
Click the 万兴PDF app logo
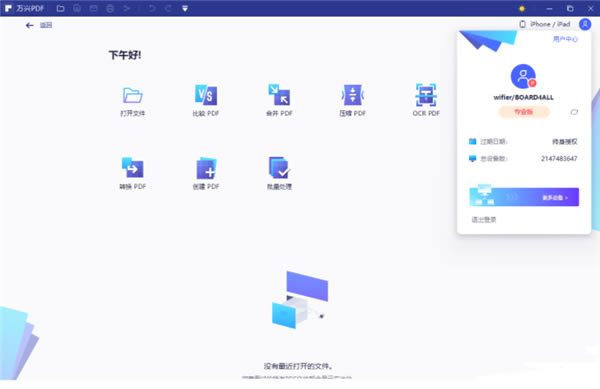pyautogui.click(x=8, y=8)
